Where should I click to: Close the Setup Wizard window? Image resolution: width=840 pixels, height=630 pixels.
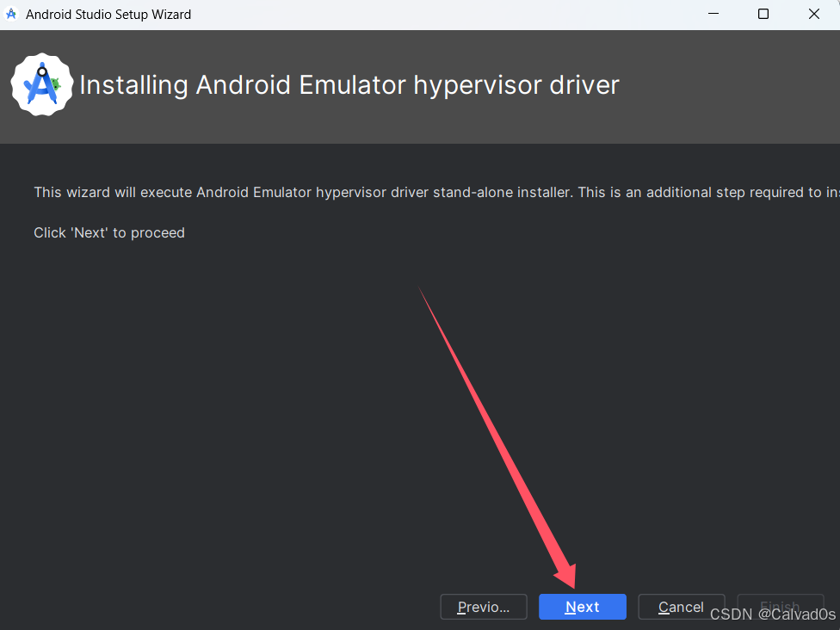click(x=814, y=14)
